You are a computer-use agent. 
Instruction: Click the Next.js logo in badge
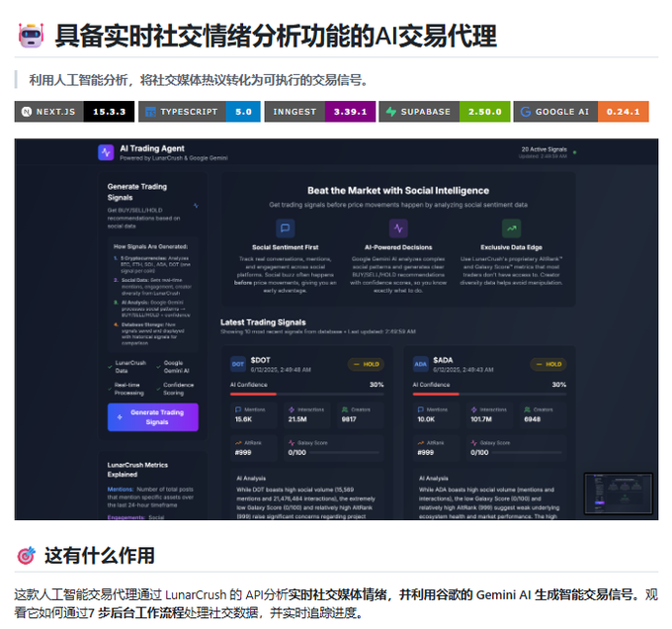tap(27, 112)
